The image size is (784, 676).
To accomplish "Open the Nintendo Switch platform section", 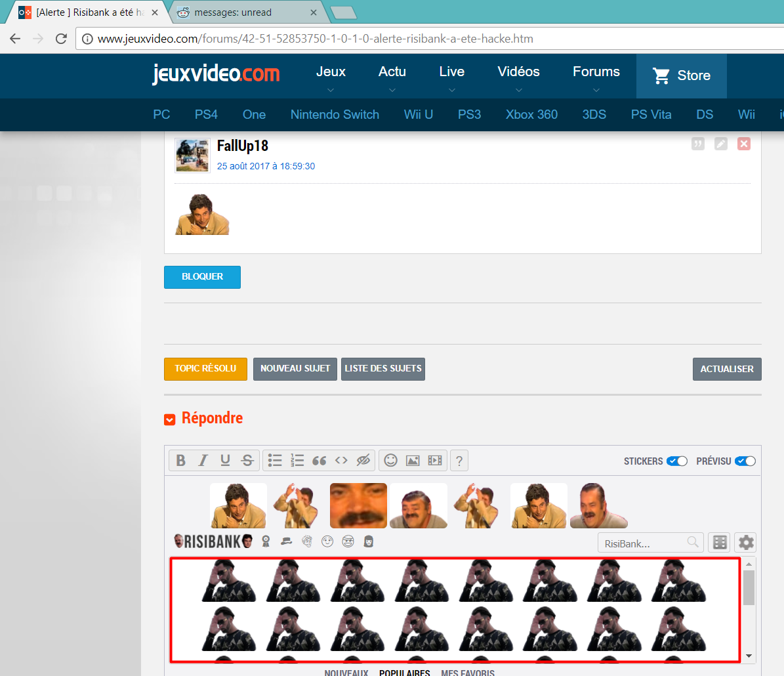I will 335,115.
